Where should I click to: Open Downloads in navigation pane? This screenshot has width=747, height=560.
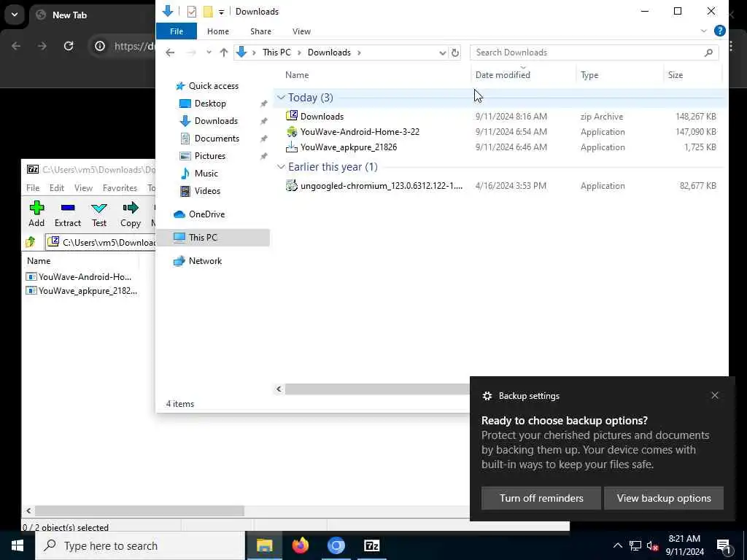coord(215,121)
